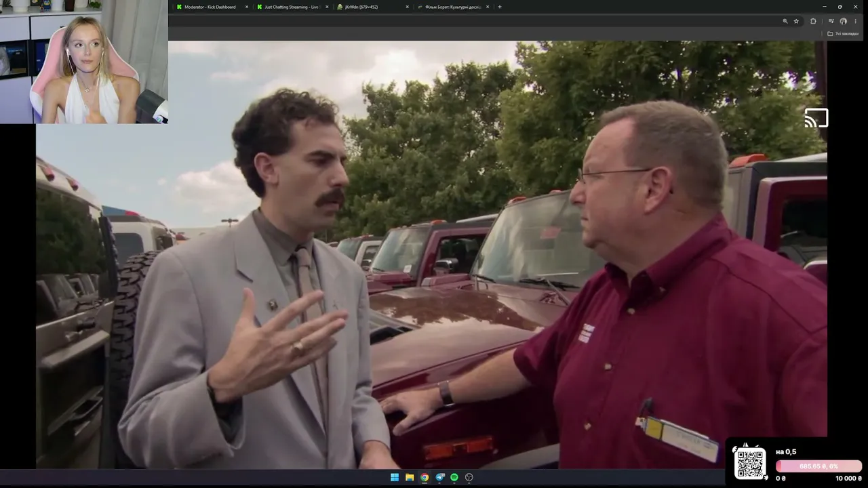Viewport: 868px width, 488px height.
Task: Close the jKrWdn image tab
Action: [x=407, y=7]
